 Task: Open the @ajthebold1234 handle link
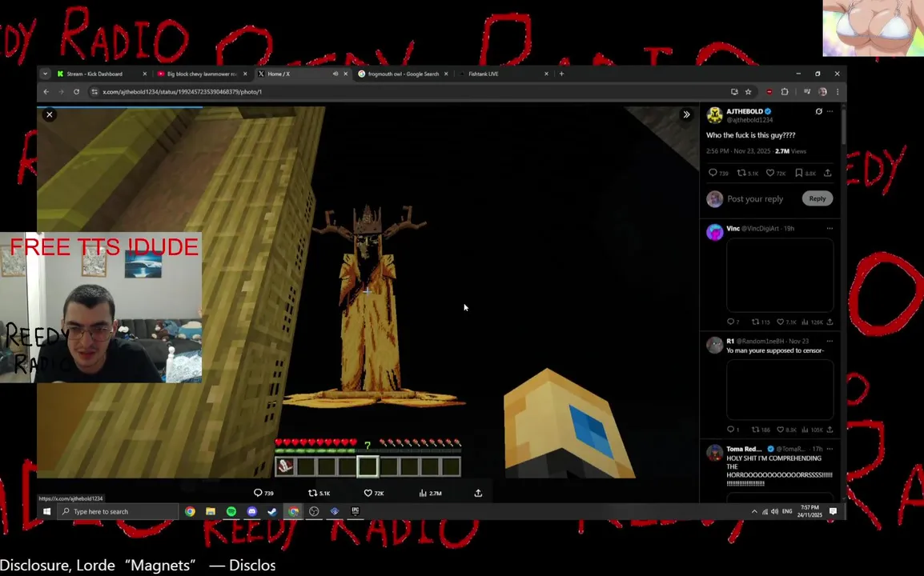[x=749, y=120]
